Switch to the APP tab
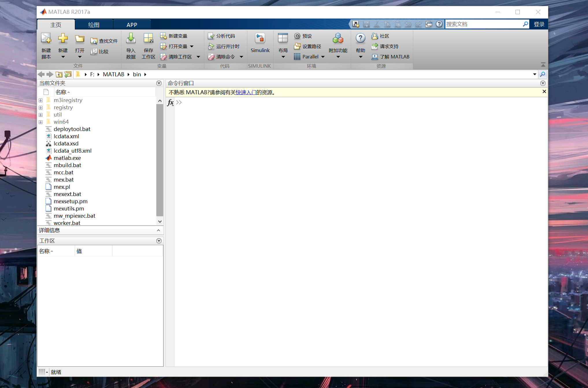588x388 pixels. [132, 25]
